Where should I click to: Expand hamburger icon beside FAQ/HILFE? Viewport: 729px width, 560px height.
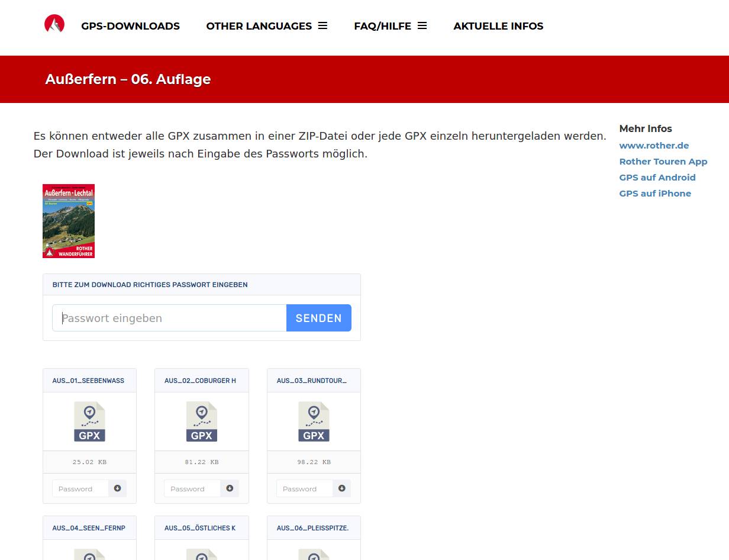422,25
